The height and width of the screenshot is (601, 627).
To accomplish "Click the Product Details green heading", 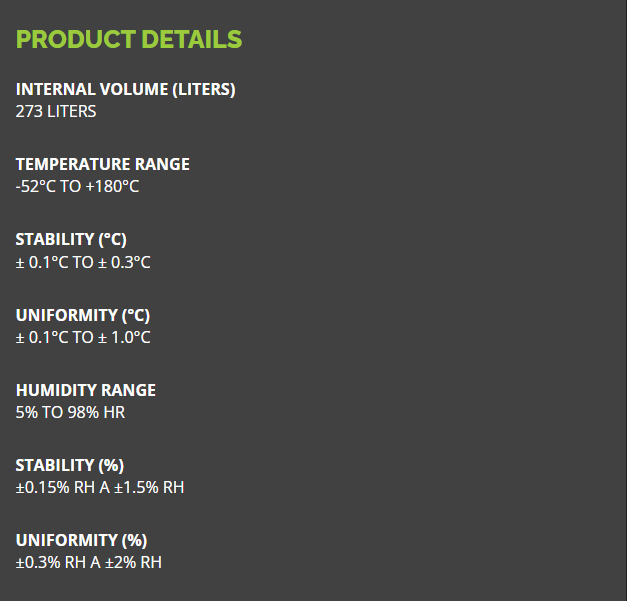I will (x=129, y=40).
